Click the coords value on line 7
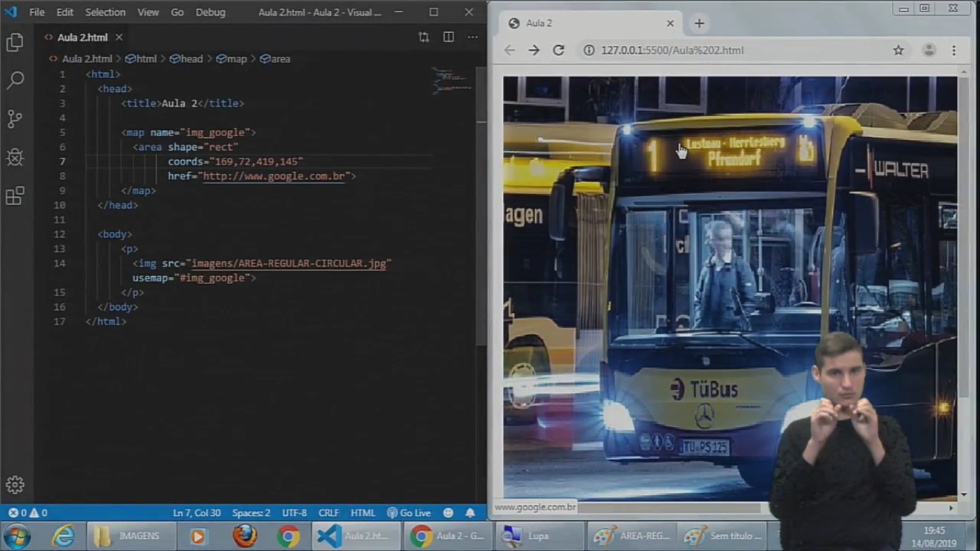980x551 pixels. [256, 161]
